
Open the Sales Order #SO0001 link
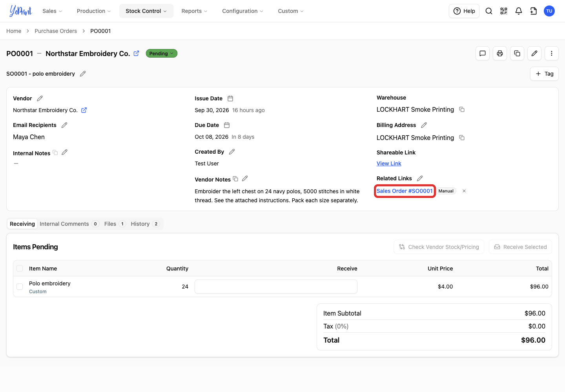405,191
